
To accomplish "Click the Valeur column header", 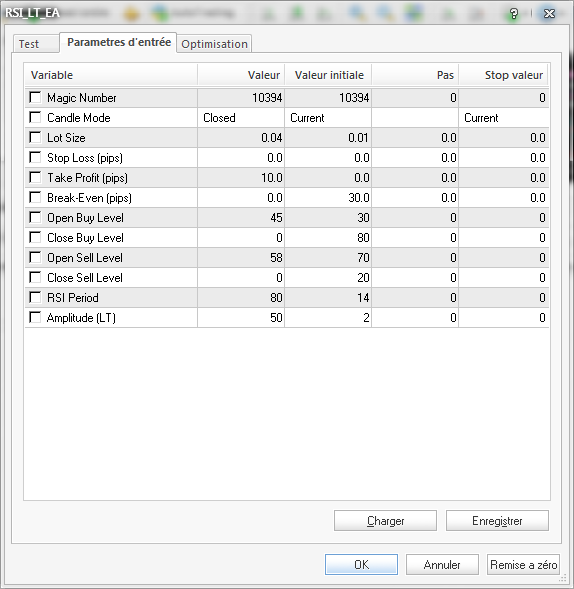I will tap(241, 75).
